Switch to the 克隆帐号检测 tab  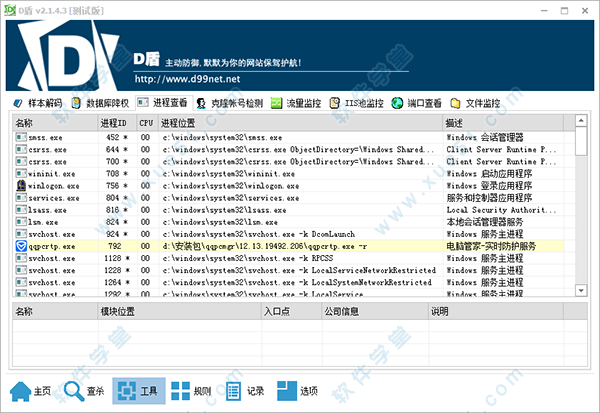click(230, 103)
